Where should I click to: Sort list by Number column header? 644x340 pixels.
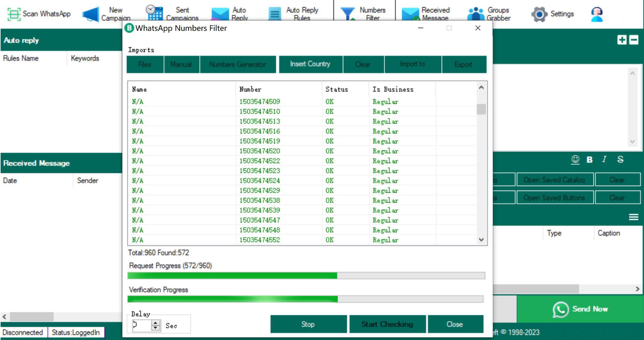279,89
